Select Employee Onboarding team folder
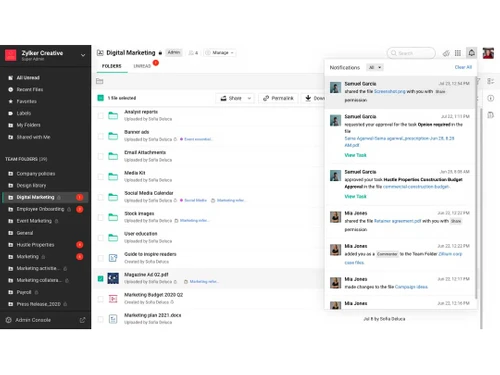Image resolution: width=500 pixels, height=375 pixels. [x=45, y=209]
